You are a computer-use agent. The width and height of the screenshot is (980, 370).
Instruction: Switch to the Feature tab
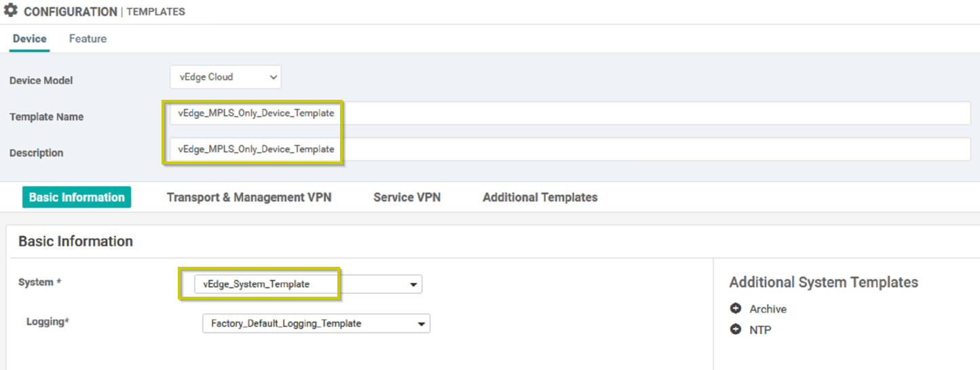click(88, 39)
